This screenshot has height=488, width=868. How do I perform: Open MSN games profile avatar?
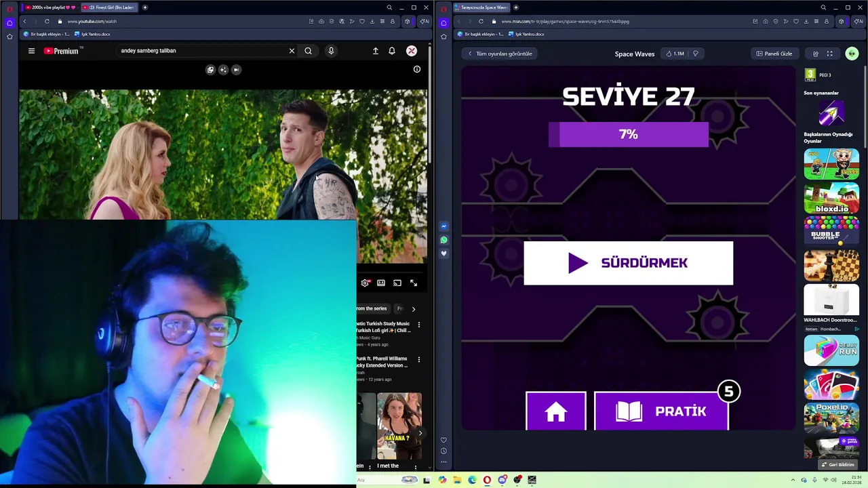pos(852,54)
